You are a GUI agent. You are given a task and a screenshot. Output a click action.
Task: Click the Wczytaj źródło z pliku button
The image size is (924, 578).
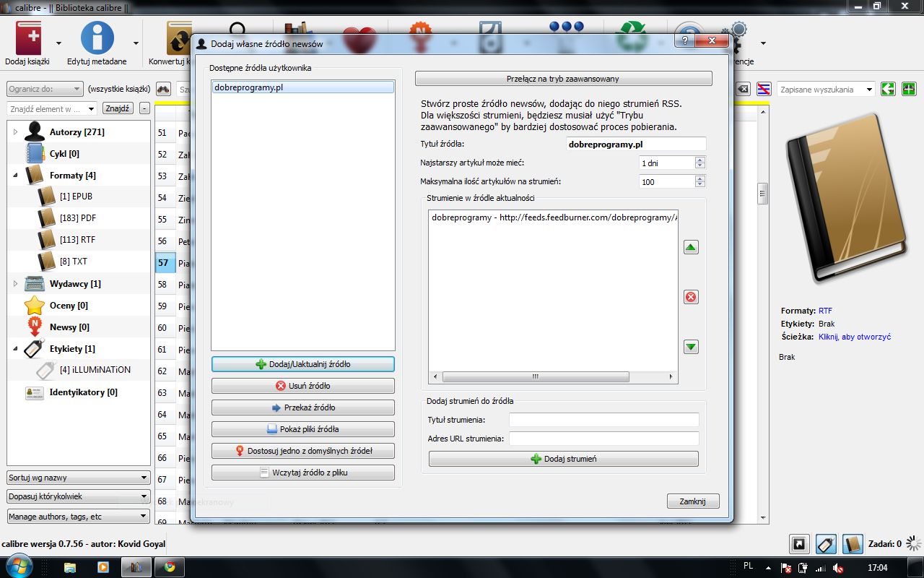coord(303,473)
